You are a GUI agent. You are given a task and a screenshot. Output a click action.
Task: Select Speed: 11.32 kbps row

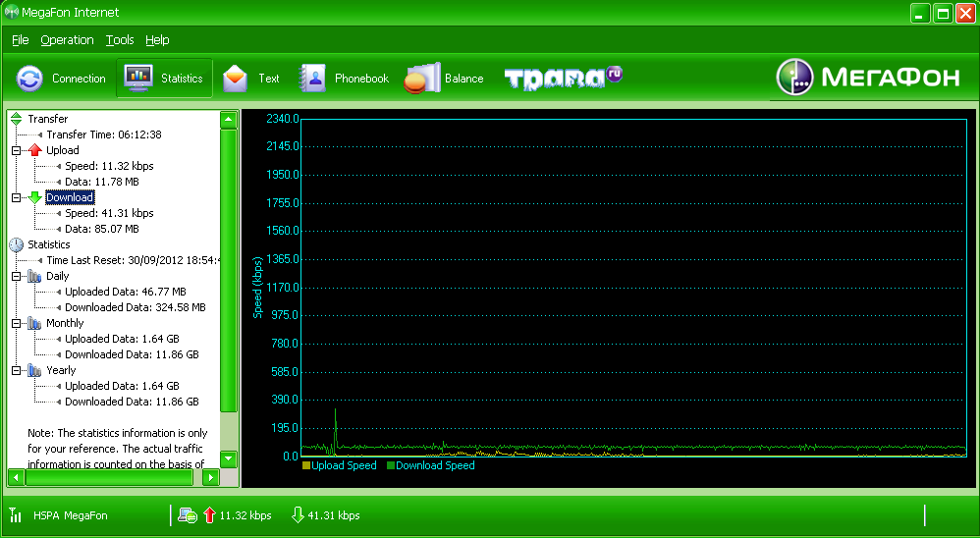point(109,166)
